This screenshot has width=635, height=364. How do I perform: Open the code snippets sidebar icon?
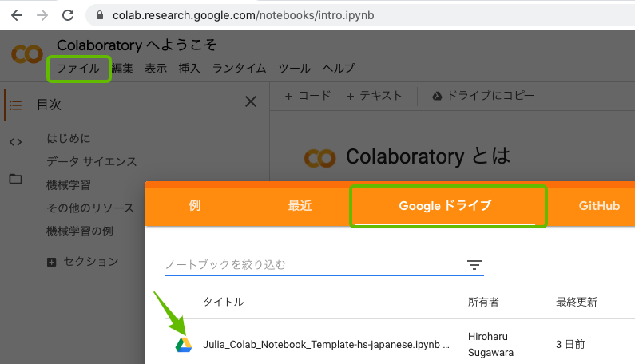[x=15, y=142]
